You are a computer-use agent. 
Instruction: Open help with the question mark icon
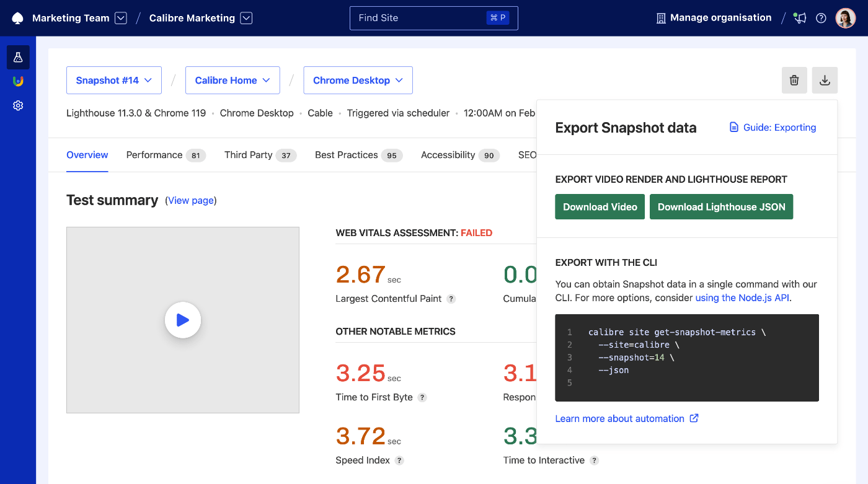(821, 18)
